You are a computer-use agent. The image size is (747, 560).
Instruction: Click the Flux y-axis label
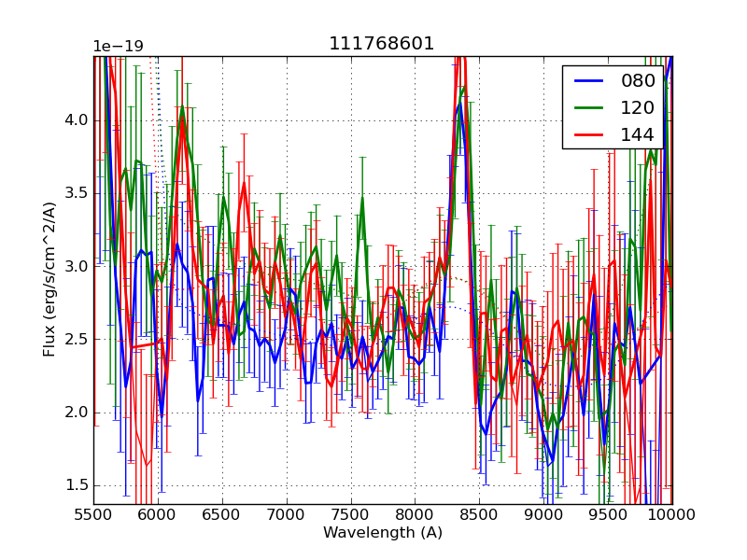(x=49, y=280)
